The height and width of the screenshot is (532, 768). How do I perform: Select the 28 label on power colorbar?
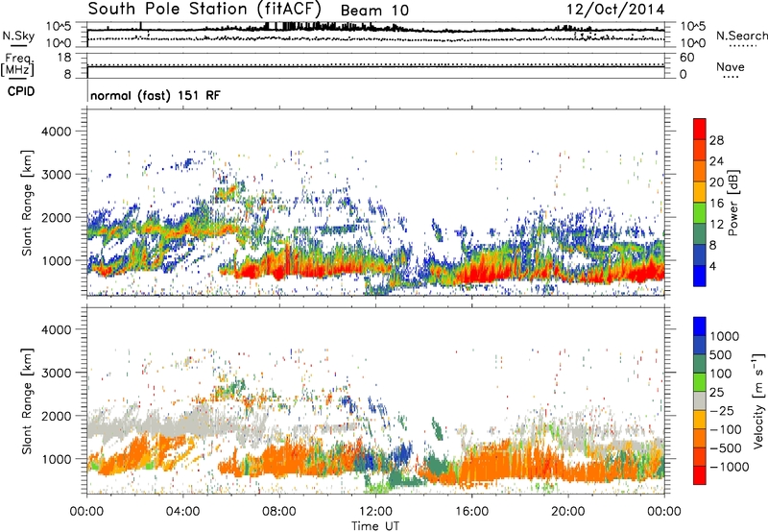click(716, 140)
